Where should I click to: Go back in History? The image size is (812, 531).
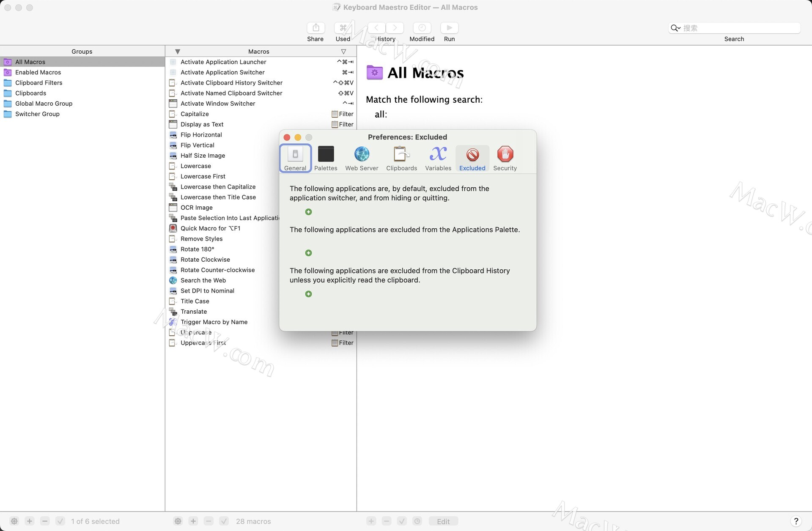(x=376, y=28)
